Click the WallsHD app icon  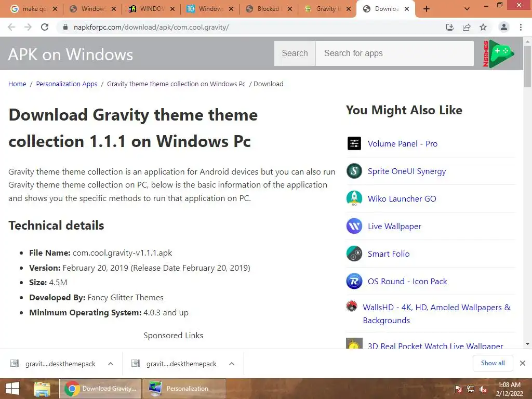coord(352,306)
